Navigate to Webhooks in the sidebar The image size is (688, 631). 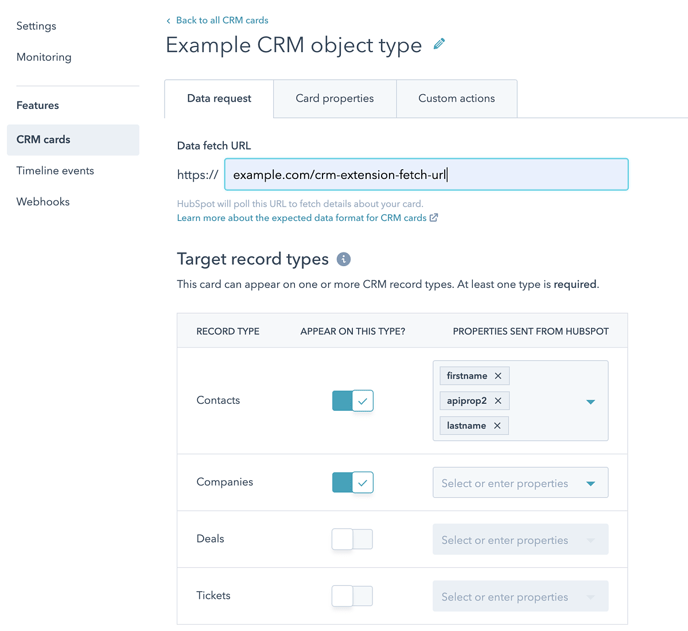pyautogui.click(x=43, y=202)
